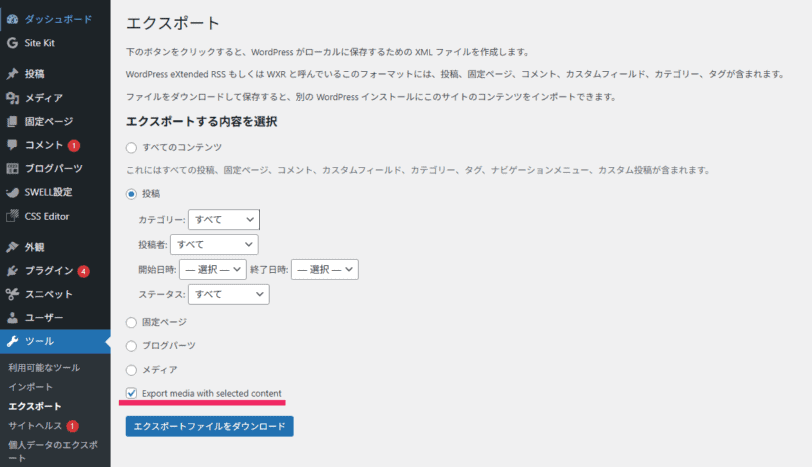The height and width of the screenshot is (467, 812).
Task: Select the 固定ページ radio button
Action: click(132, 323)
